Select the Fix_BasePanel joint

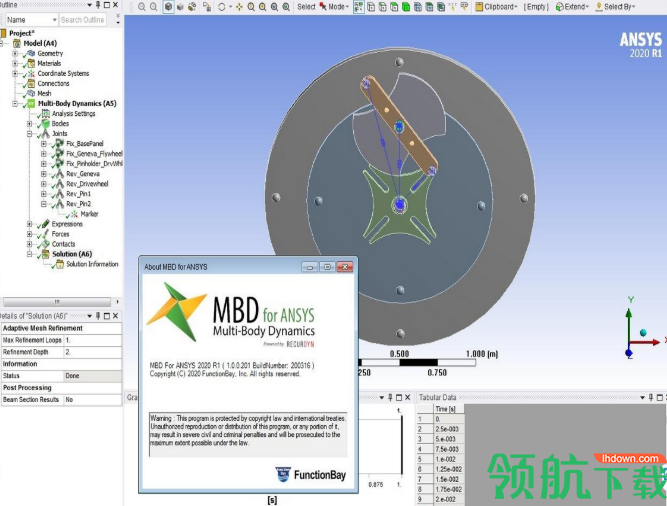coord(85,144)
